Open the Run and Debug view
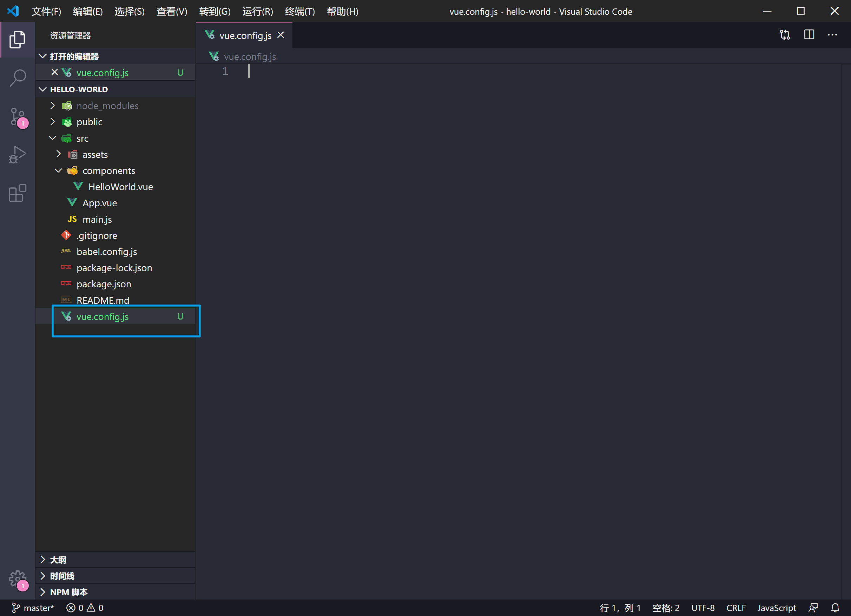 (x=17, y=155)
